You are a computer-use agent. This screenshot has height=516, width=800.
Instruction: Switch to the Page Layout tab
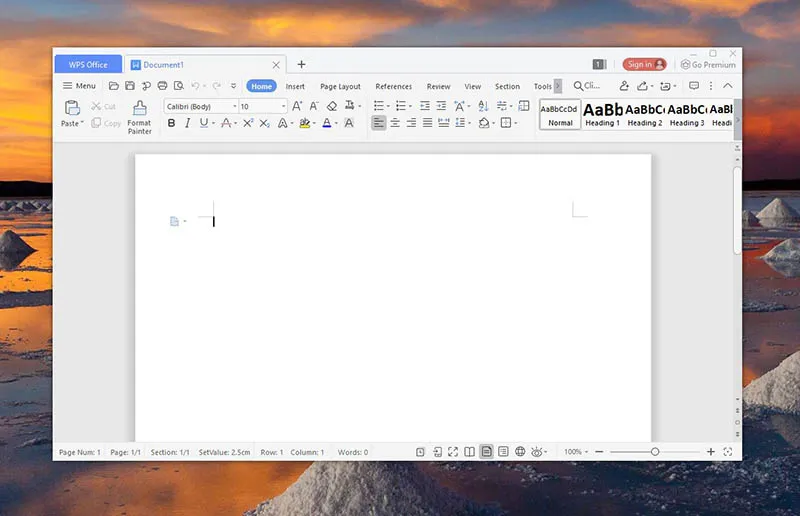click(340, 86)
